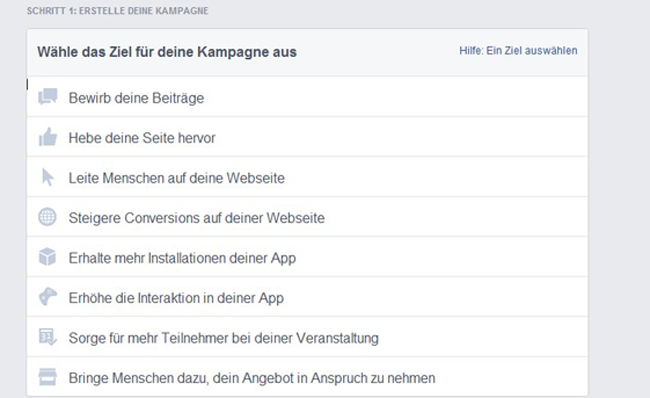Click 'Schritt 1: Erstelle deine Kampagne' heading
Viewport: 650px width, 398px height.
(x=118, y=11)
